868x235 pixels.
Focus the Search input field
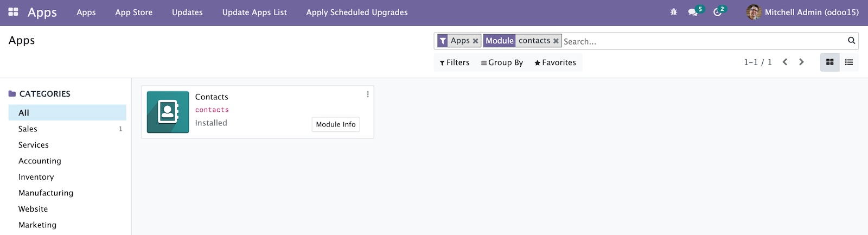pyautogui.click(x=704, y=41)
